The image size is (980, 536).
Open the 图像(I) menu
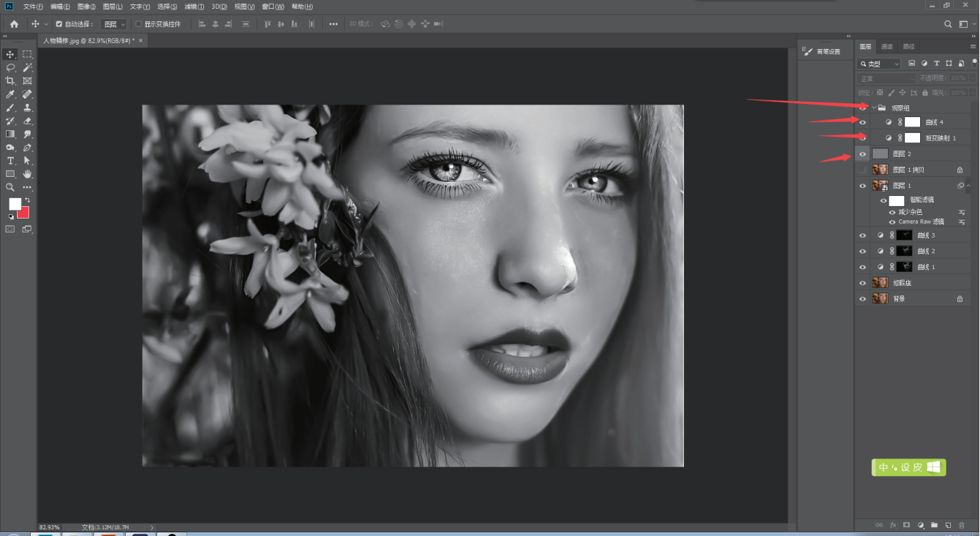pos(85,7)
